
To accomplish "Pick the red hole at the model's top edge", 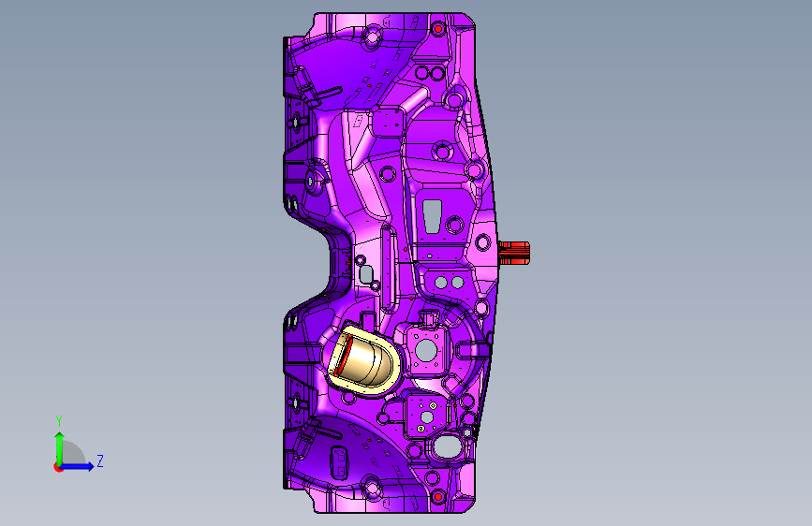I will (438, 28).
